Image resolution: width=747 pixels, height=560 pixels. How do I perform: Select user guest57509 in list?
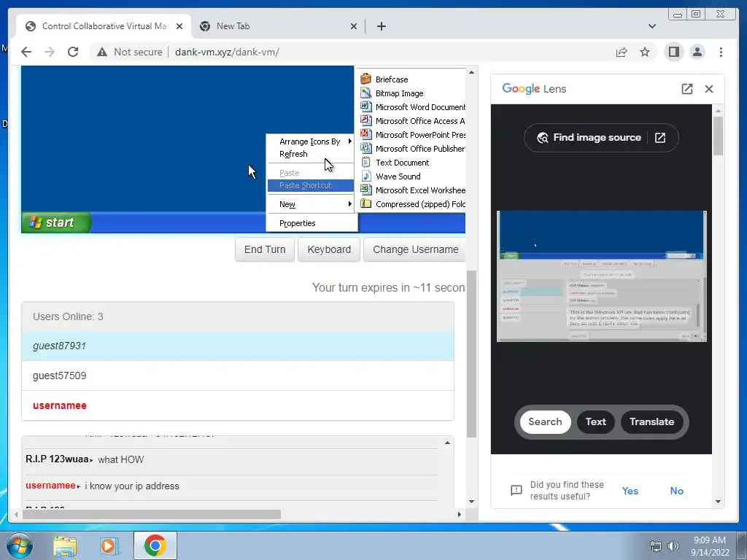(x=238, y=376)
